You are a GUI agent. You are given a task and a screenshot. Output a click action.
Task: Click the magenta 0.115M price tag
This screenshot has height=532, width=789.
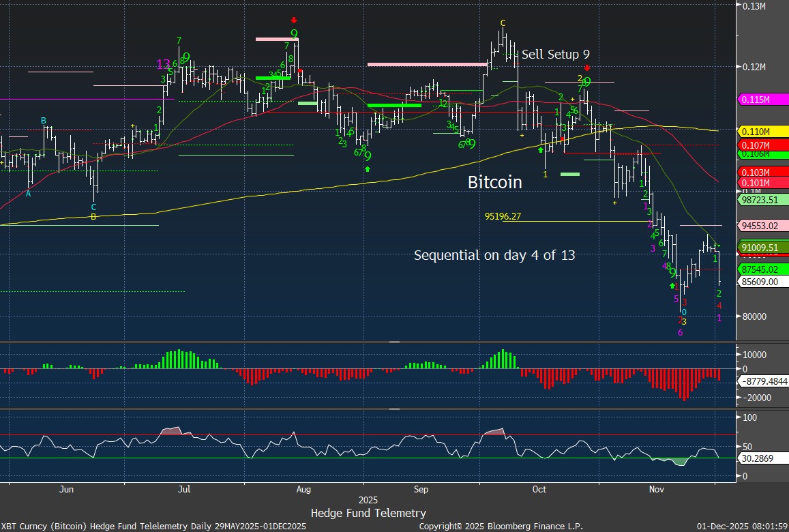(x=763, y=100)
